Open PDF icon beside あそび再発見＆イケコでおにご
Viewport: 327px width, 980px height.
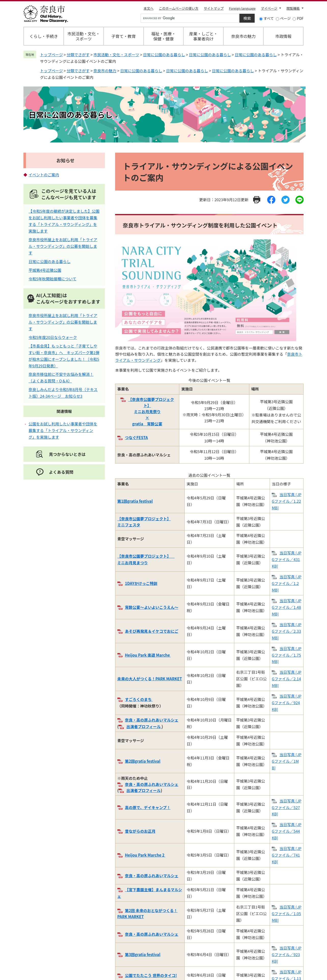[120, 631]
